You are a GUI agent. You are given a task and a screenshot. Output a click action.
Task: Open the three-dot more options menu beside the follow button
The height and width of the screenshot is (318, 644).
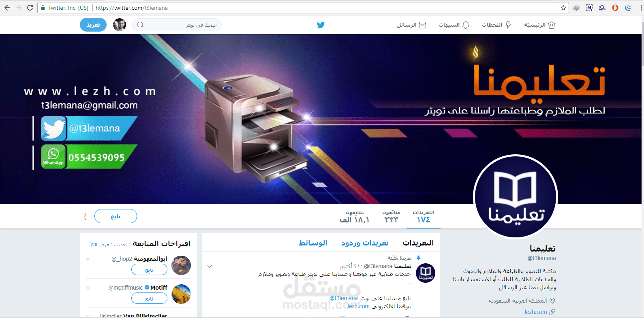tap(85, 216)
